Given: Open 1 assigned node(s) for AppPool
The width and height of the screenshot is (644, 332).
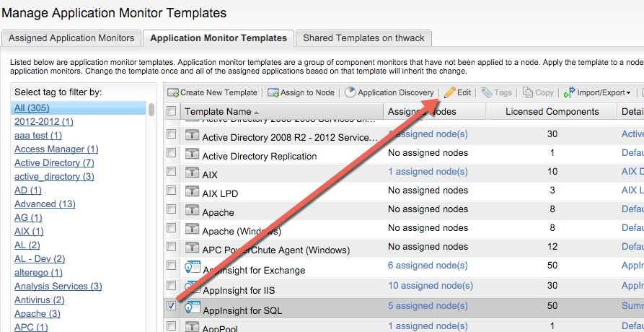Looking at the screenshot, I should (428, 326).
